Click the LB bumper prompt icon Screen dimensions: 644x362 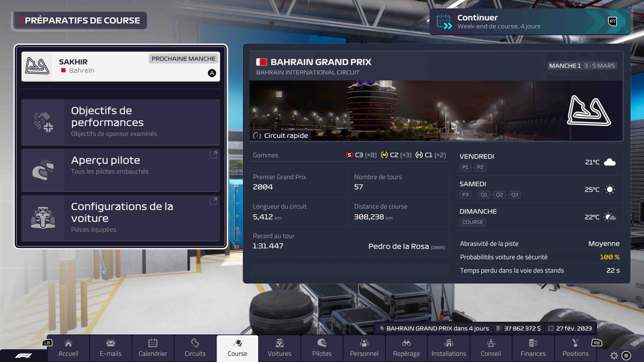coord(47,343)
